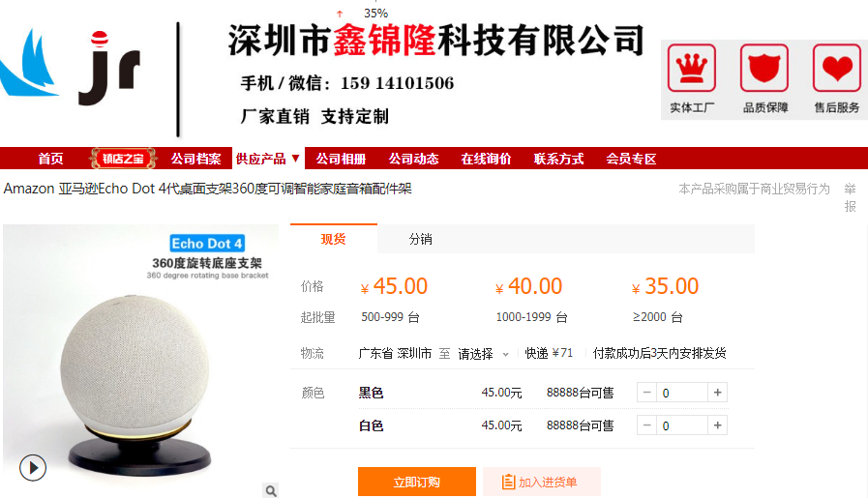Open the 请选择 destination dropdown
This screenshot has height=498, width=868.
pyautogui.click(x=483, y=354)
